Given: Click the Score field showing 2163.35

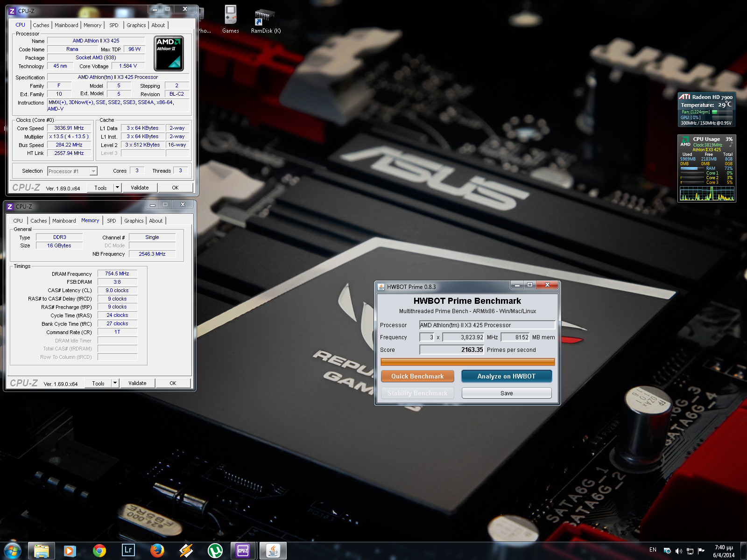Looking at the screenshot, I should point(452,350).
